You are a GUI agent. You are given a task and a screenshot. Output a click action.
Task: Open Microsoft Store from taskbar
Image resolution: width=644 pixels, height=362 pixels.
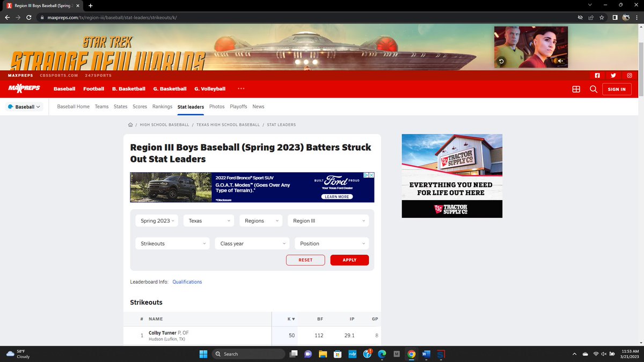click(x=338, y=354)
